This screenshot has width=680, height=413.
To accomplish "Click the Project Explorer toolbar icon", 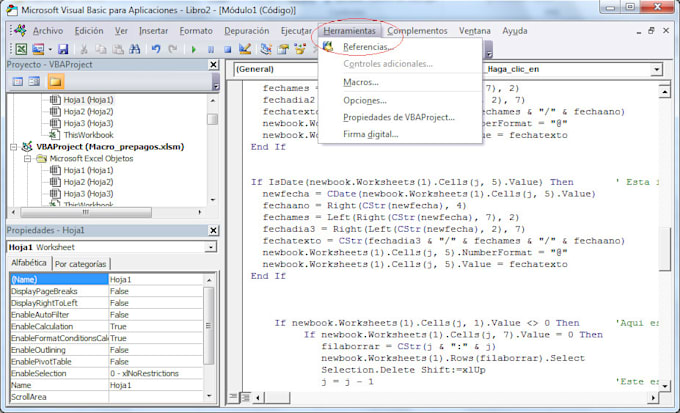I will pyautogui.click(x=266, y=49).
